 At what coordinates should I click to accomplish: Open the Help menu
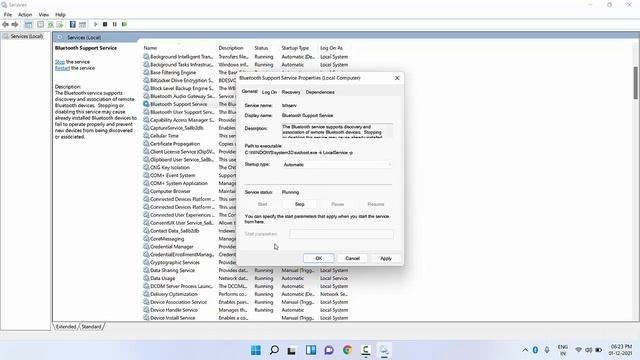[60, 14]
